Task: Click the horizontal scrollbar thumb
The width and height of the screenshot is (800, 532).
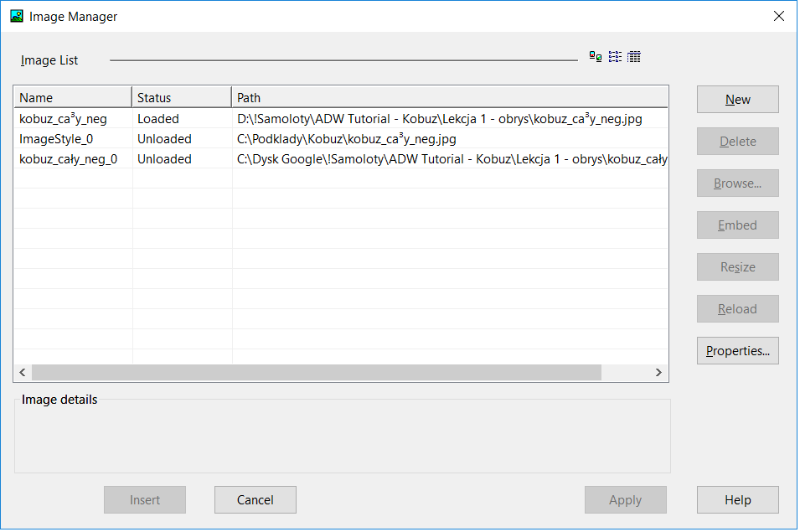Action: (x=316, y=373)
